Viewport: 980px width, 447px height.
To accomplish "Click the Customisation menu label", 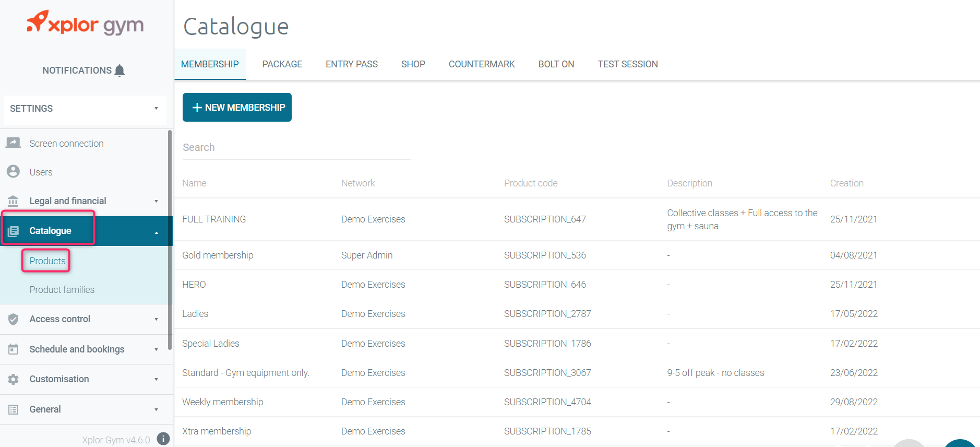I will 59,379.
